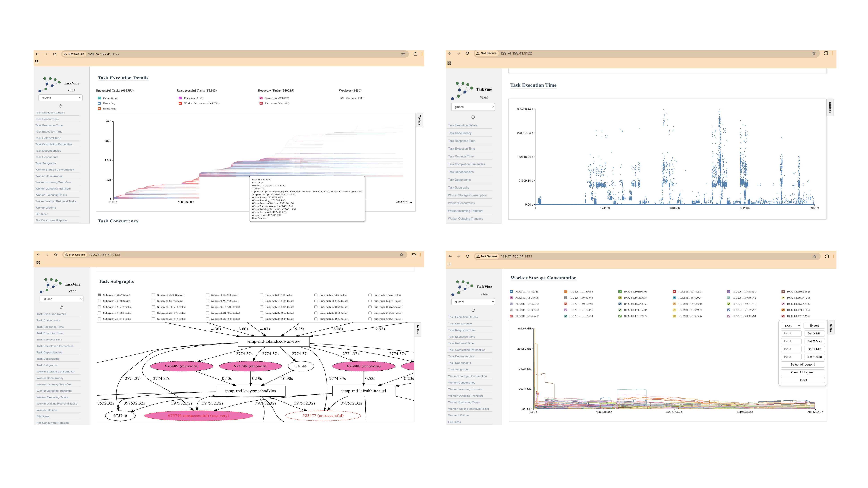Click Clear All Legend button
The image size is (868, 488).
click(803, 372)
